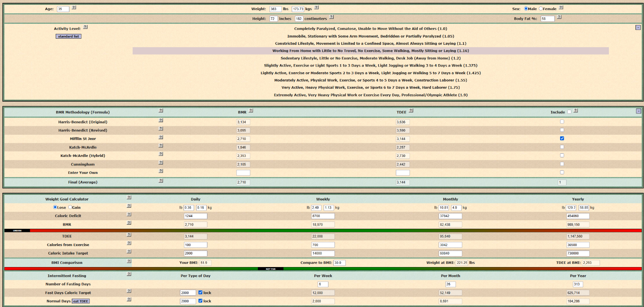The width and height of the screenshot is (644, 307).
Task: Open help for Harris-Benedict (Original)
Action: 161,120
